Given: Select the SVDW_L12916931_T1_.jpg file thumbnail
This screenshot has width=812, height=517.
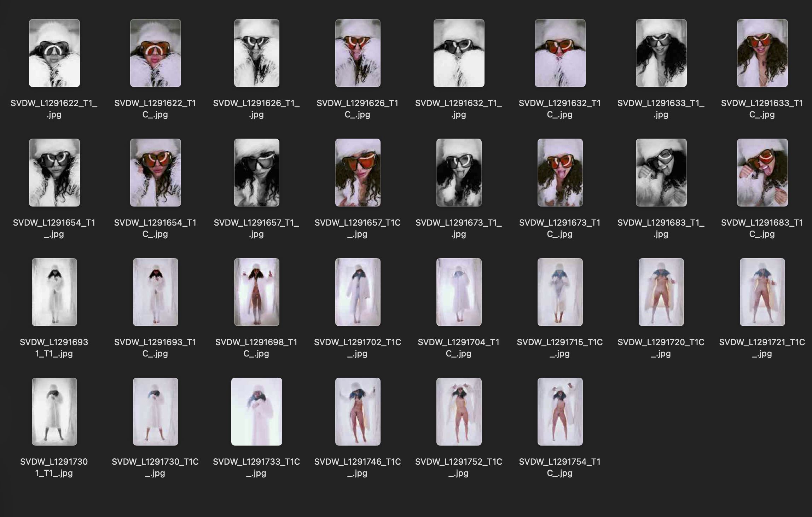Looking at the screenshot, I should 54,292.
